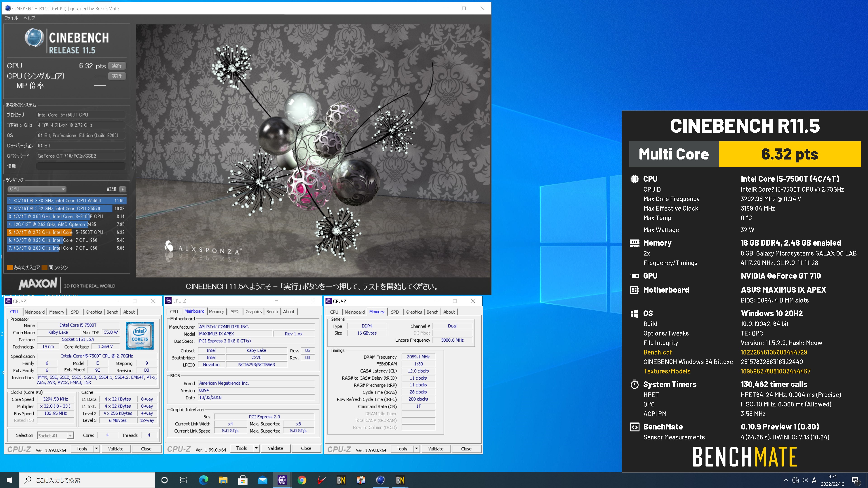868x488 pixels.
Task: Click the purple CPU-Z taskbar icon
Action: pos(282,480)
